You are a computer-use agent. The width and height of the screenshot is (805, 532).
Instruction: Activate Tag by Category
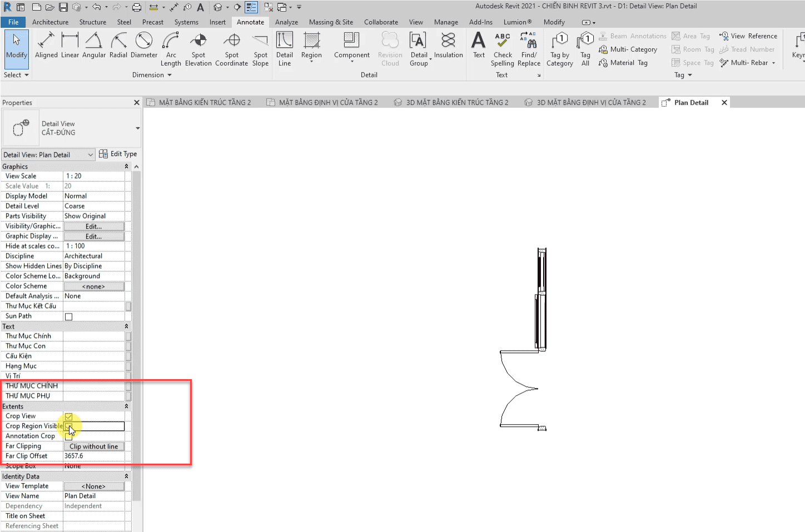560,49
